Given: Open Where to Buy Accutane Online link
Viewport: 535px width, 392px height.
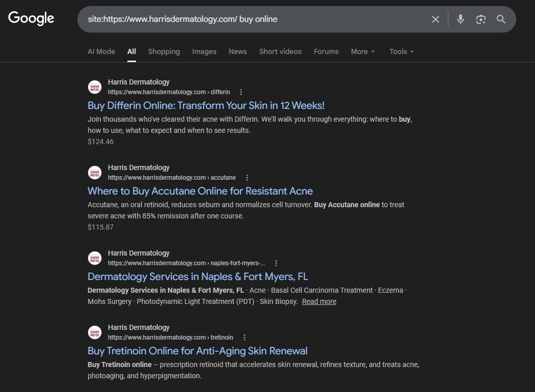Looking at the screenshot, I should [200, 191].
